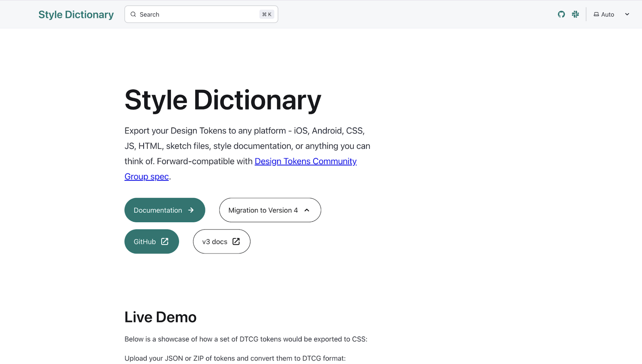Click chevron on Migration to Version 4
Image resolution: width=642 pixels, height=364 pixels.
point(307,210)
